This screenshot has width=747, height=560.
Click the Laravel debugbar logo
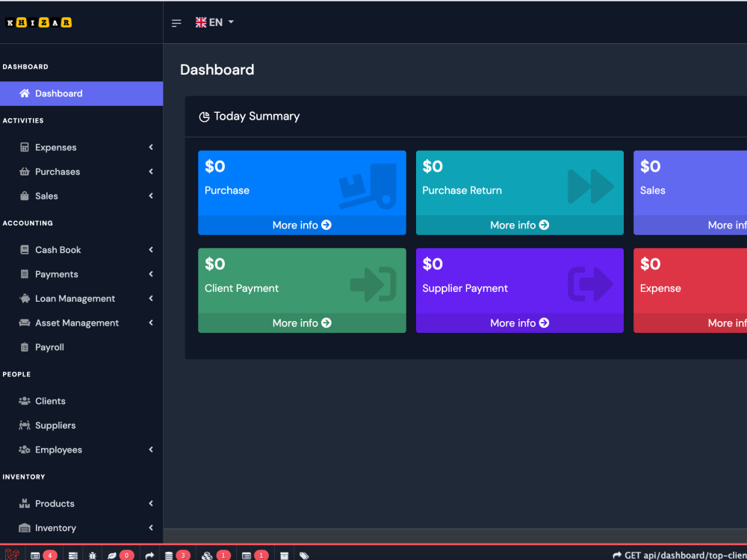tap(12, 554)
